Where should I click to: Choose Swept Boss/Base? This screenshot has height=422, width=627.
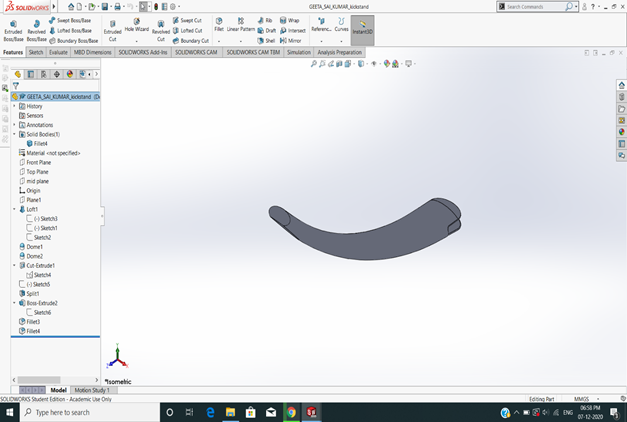click(70, 20)
